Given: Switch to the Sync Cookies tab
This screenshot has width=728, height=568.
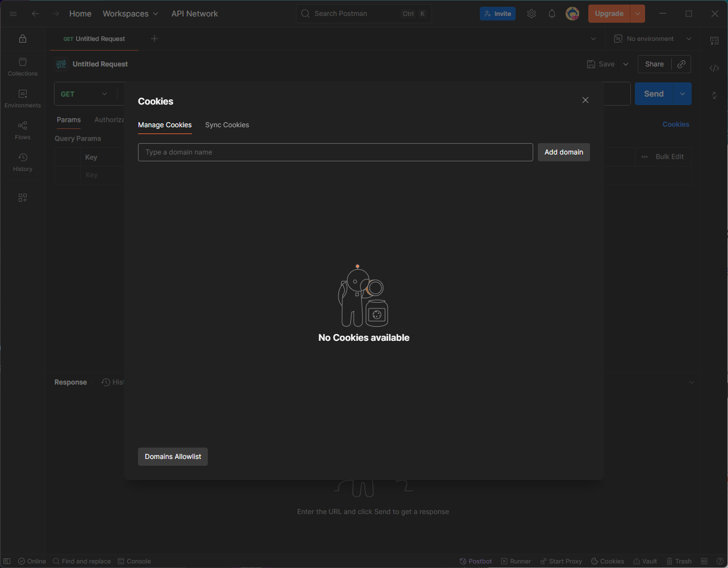Looking at the screenshot, I should pos(227,125).
